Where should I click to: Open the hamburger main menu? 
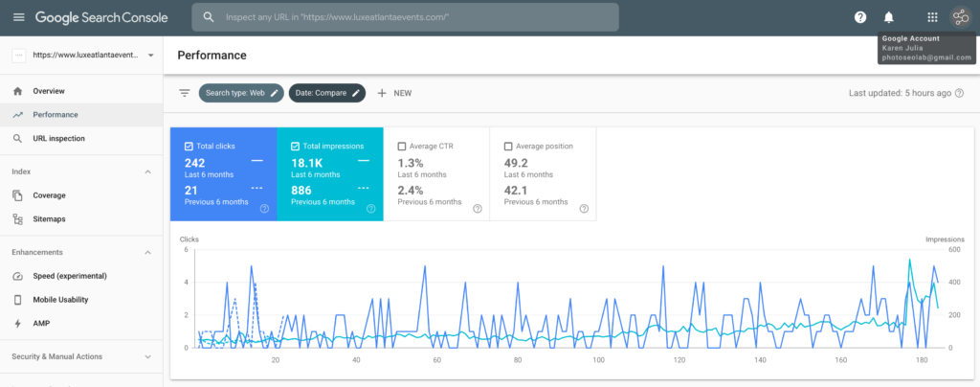pyautogui.click(x=19, y=17)
